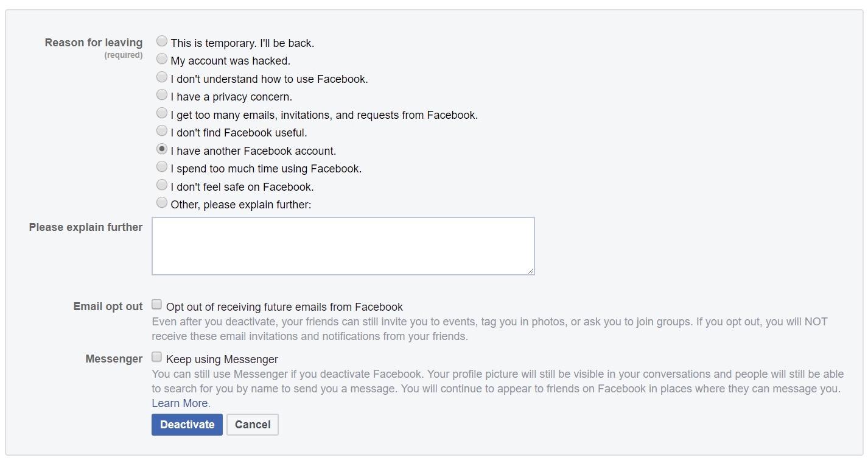Pick the "I have a privacy concern" radio
Image resolution: width=868 pixels, height=460 pixels.
tap(162, 95)
